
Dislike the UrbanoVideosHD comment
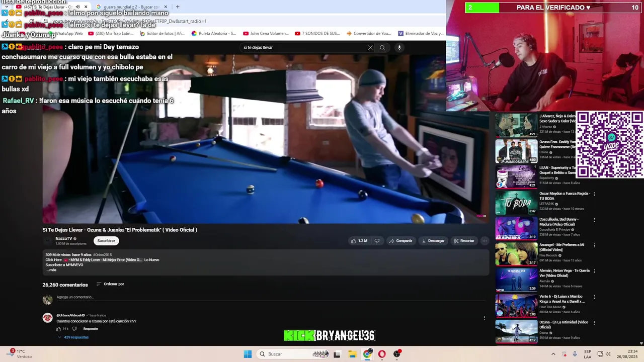[x=74, y=329]
